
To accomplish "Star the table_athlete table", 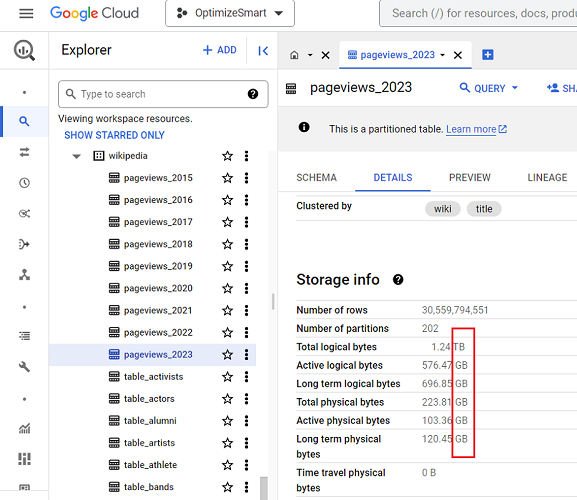I will point(227,465).
